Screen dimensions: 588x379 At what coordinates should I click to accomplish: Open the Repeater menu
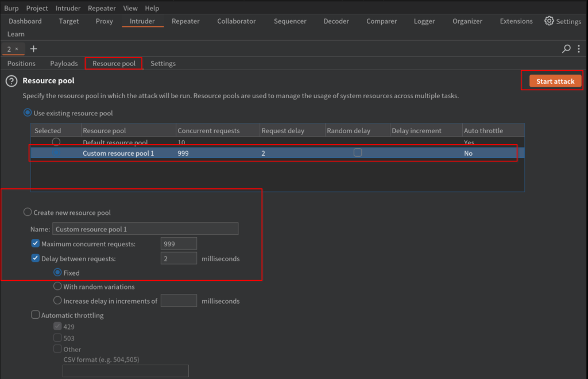[x=102, y=8]
